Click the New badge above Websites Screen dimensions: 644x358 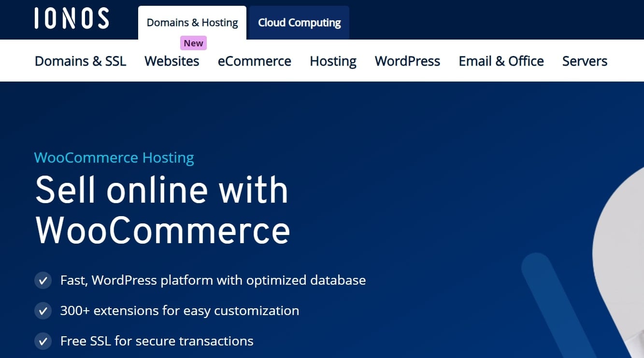(x=193, y=43)
